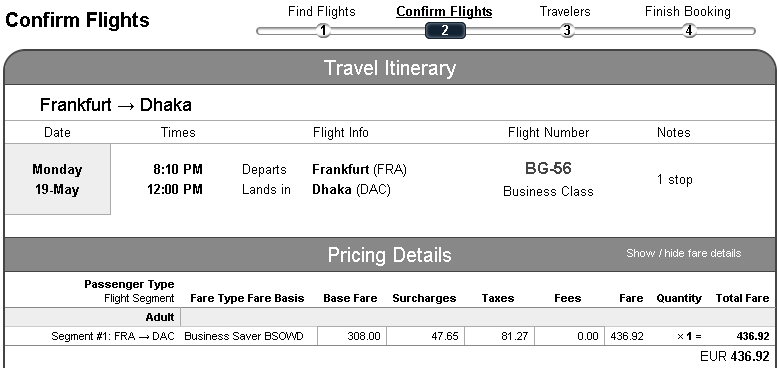Viewport: 780px width, 368px height.
Task: Click step 1 circle in progress bar
Action: tap(323, 31)
